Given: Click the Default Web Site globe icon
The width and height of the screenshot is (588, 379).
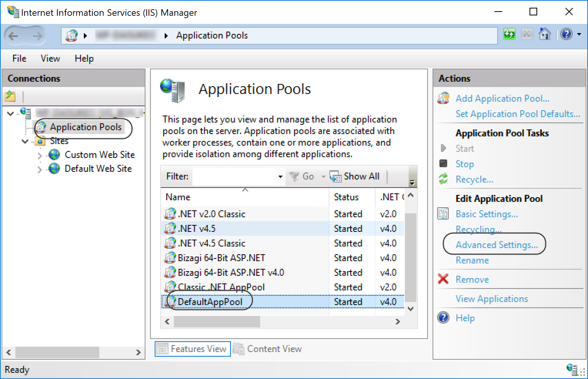Looking at the screenshot, I should [x=54, y=169].
